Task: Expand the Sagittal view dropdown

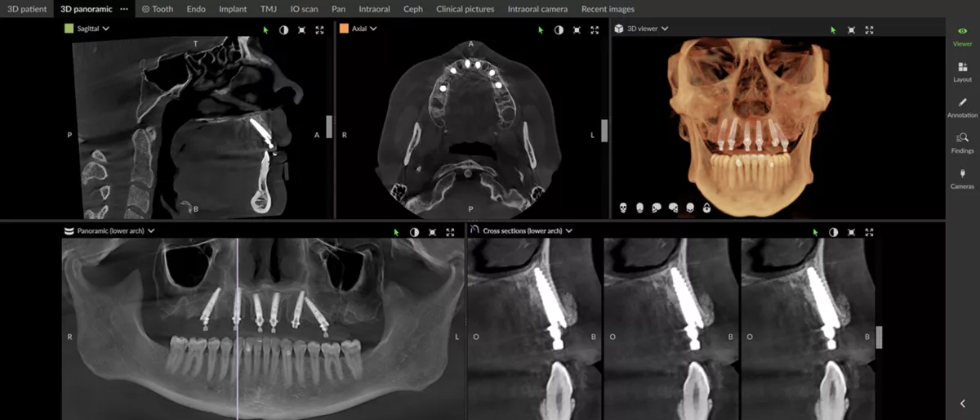Action: (106, 29)
